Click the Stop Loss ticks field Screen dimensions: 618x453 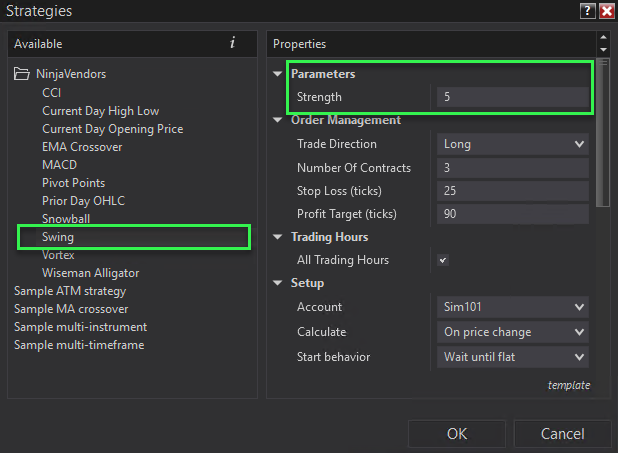click(x=513, y=191)
